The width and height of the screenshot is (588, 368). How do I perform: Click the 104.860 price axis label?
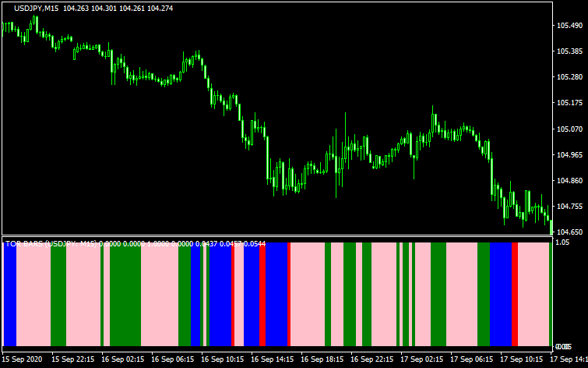tap(570, 180)
